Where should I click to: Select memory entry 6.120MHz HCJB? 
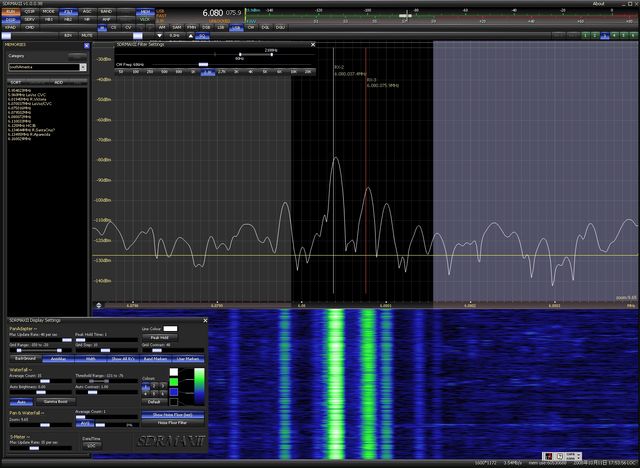coord(22,124)
